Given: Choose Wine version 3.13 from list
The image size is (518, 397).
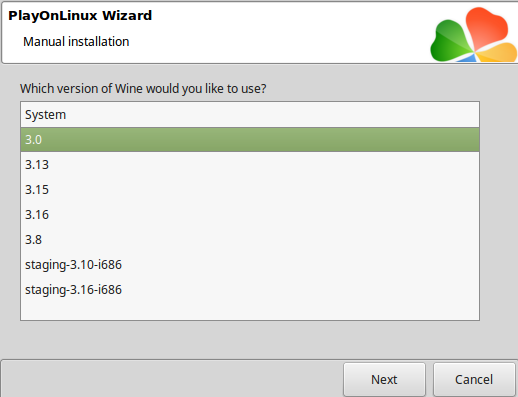Looking at the screenshot, I should pyautogui.click(x=250, y=165).
